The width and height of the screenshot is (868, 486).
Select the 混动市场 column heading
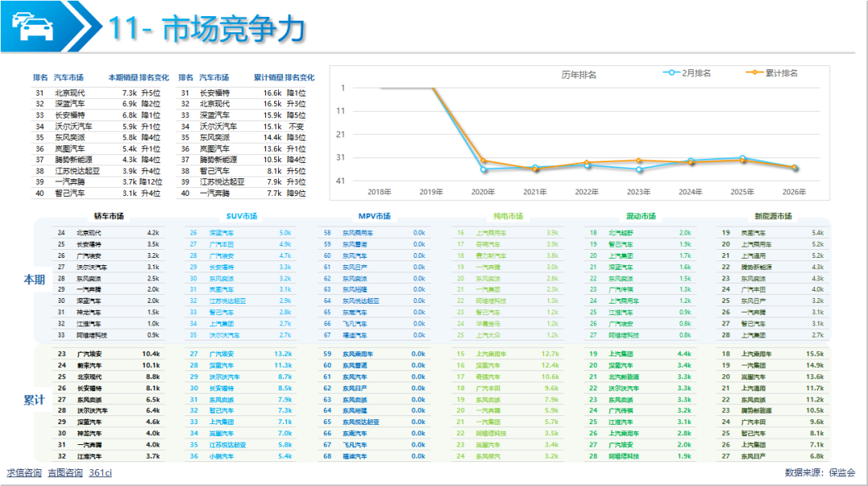point(641,216)
